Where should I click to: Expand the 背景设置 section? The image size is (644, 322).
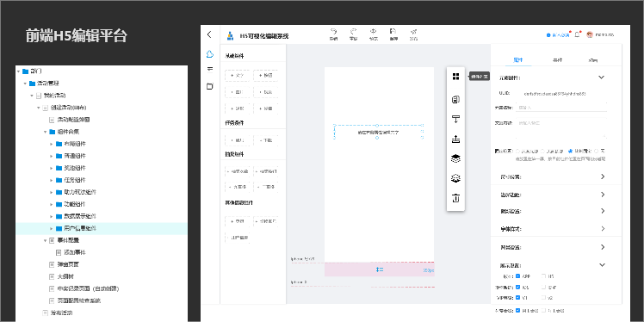pyautogui.click(x=603, y=247)
